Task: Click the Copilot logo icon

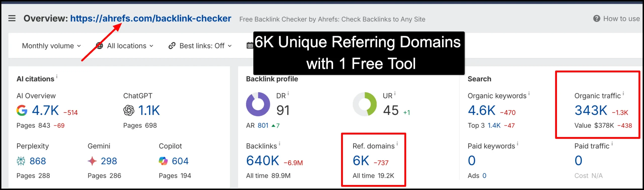Action: click(x=163, y=161)
